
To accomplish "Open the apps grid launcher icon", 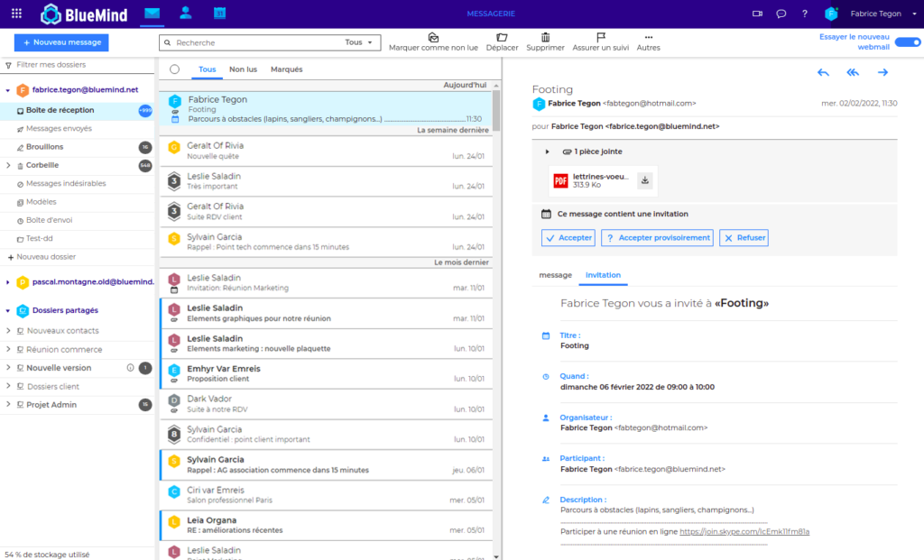I will 16,14.
